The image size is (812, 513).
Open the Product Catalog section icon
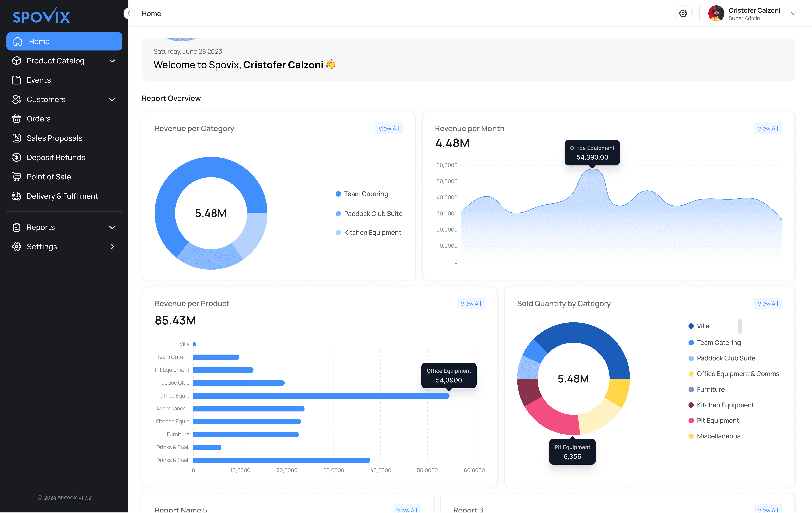coord(17,61)
